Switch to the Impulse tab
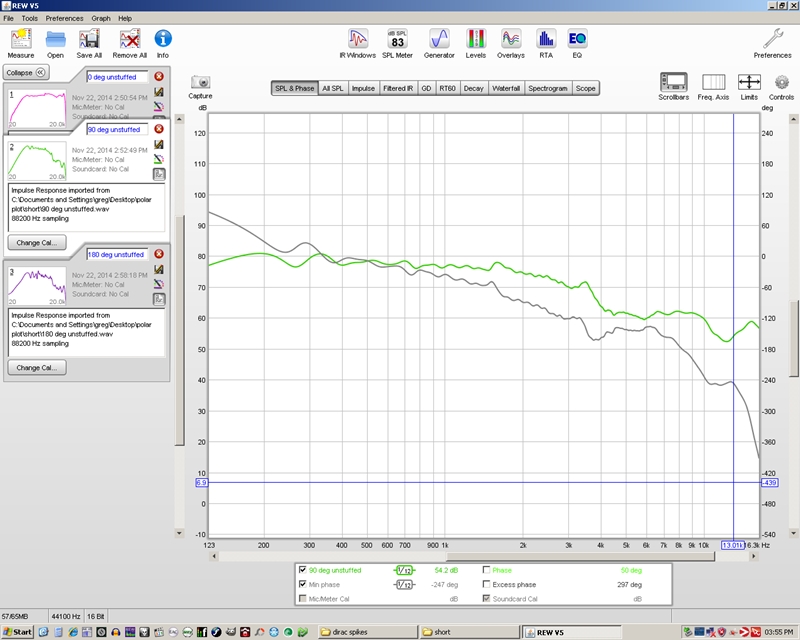The width and height of the screenshot is (800, 640). [x=363, y=88]
